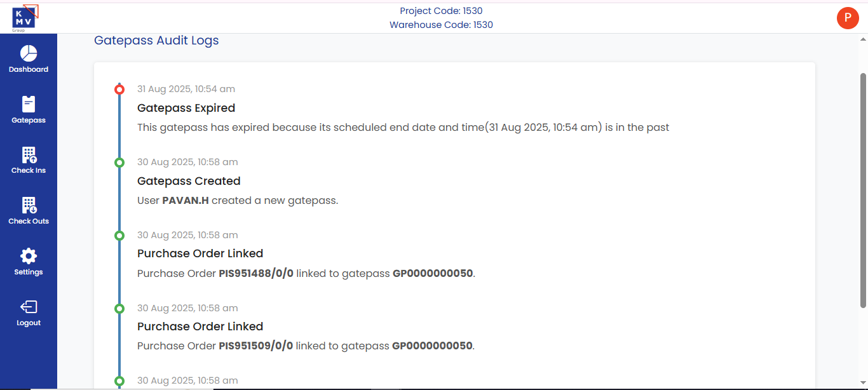Open the user profile avatar P
The width and height of the screenshot is (868, 390).
848,18
